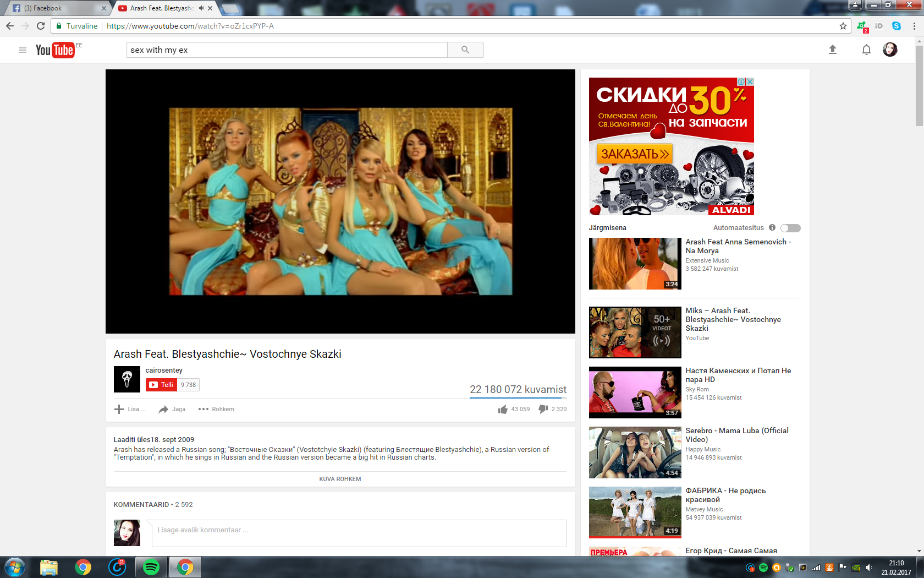Image resolution: width=924 pixels, height=578 pixels.
Task: Click the browser address bar URL
Action: (190, 26)
